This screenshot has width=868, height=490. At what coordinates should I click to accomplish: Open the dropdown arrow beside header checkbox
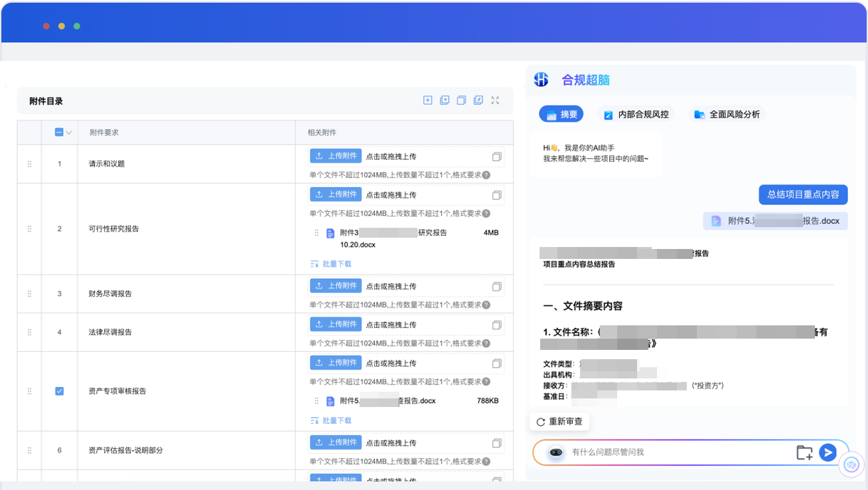coord(68,133)
